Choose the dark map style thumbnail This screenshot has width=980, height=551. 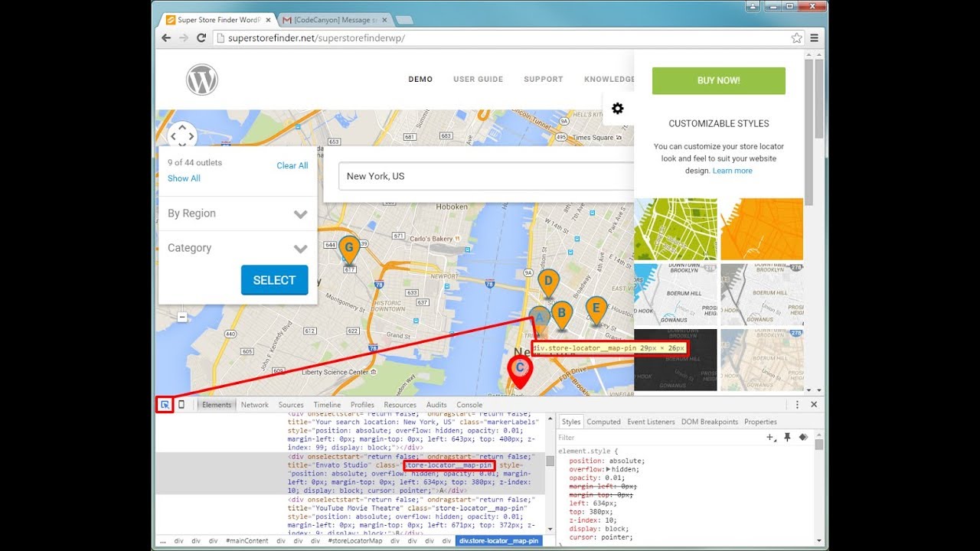[x=675, y=360]
